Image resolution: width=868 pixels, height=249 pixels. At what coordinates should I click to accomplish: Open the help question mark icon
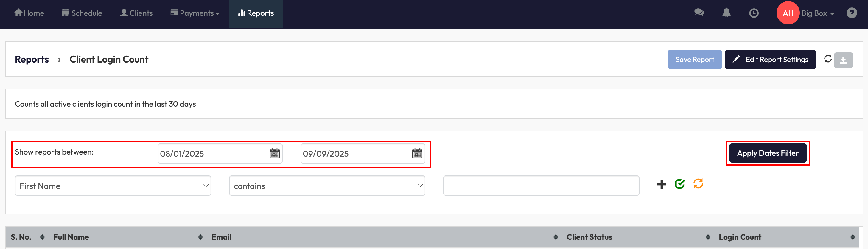[852, 13]
